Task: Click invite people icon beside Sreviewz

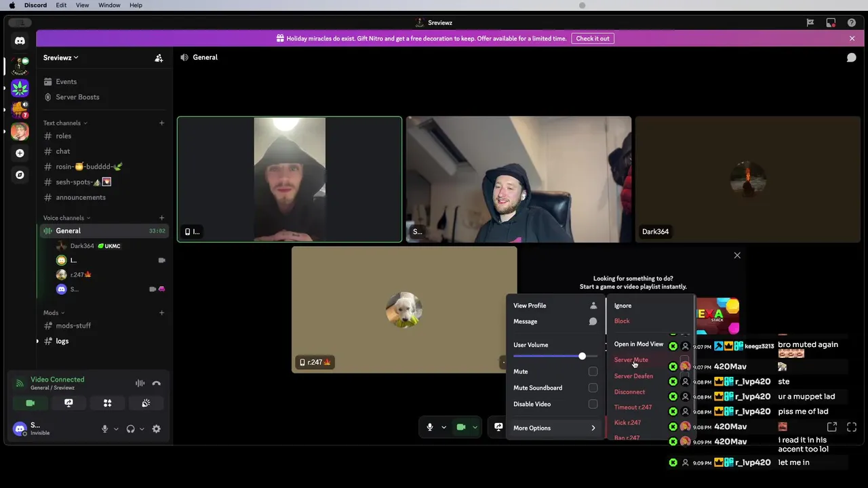Action: pyautogui.click(x=159, y=58)
